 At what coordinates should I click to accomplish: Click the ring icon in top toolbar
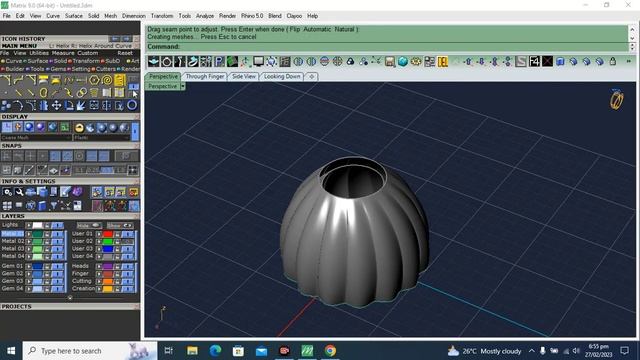167,62
